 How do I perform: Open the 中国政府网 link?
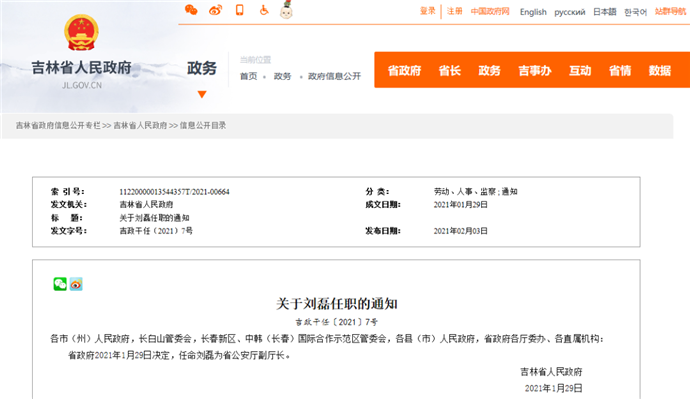pyautogui.click(x=490, y=11)
